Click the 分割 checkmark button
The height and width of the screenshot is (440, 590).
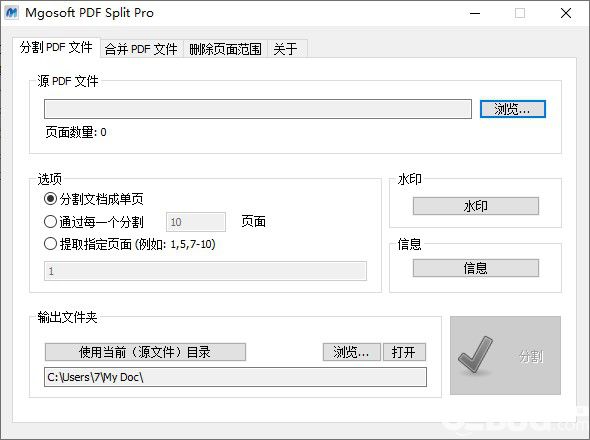(x=505, y=355)
